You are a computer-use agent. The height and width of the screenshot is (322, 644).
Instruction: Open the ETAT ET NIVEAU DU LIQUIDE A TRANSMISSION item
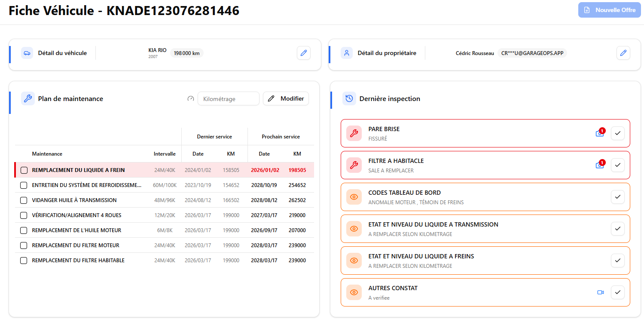tap(433, 229)
